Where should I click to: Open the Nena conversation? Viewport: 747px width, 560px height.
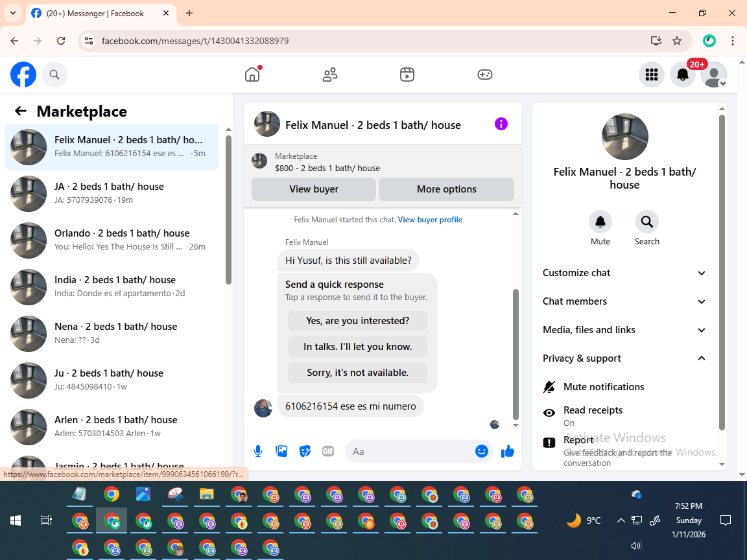(x=112, y=333)
